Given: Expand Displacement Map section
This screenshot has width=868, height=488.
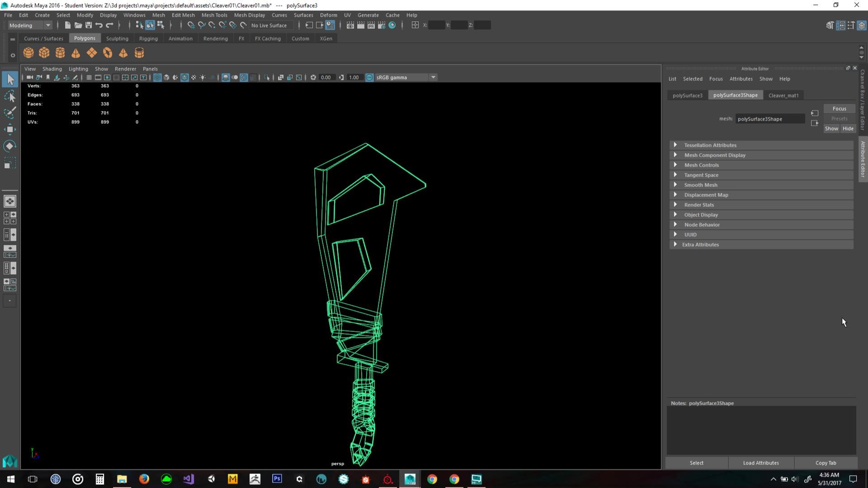Looking at the screenshot, I should pyautogui.click(x=761, y=195).
